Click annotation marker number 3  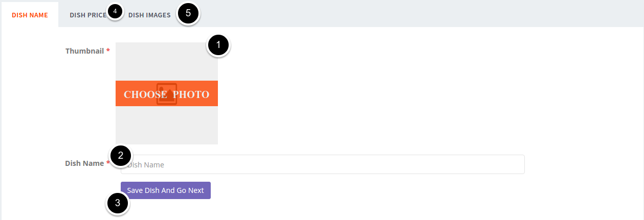(118, 203)
